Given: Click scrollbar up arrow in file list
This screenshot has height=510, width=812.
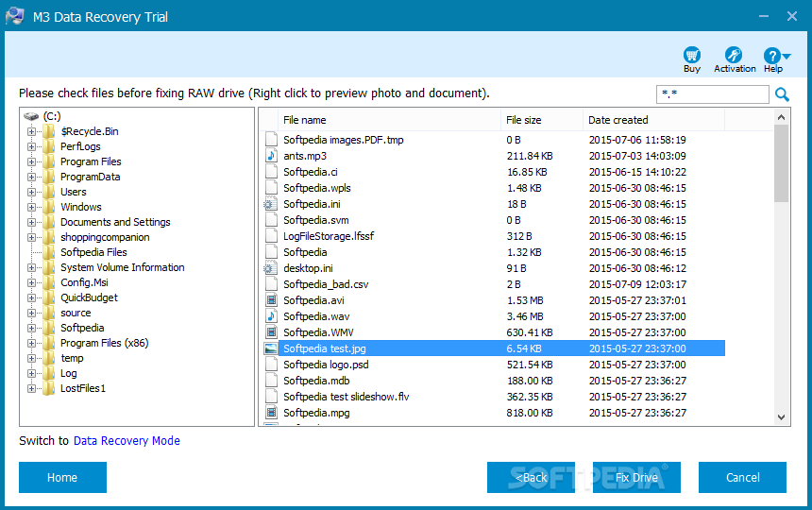Looking at the screenshot, I should [782, 117].
